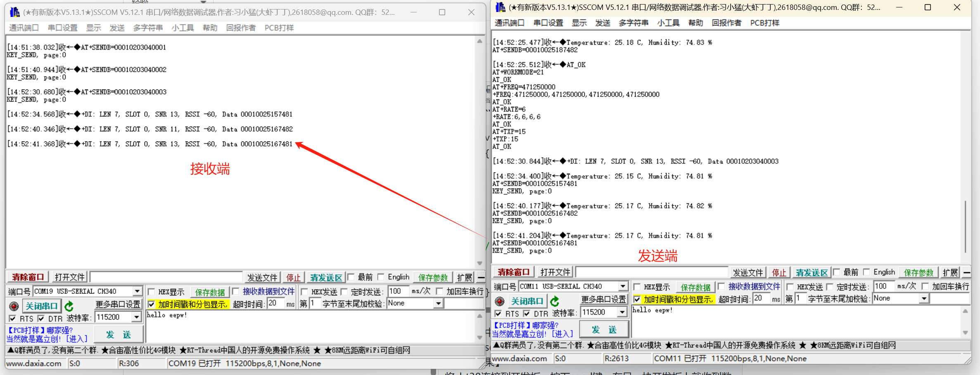
Task: Enable 定时发送 in the COM11 window
Action: (x=830, y=287)
